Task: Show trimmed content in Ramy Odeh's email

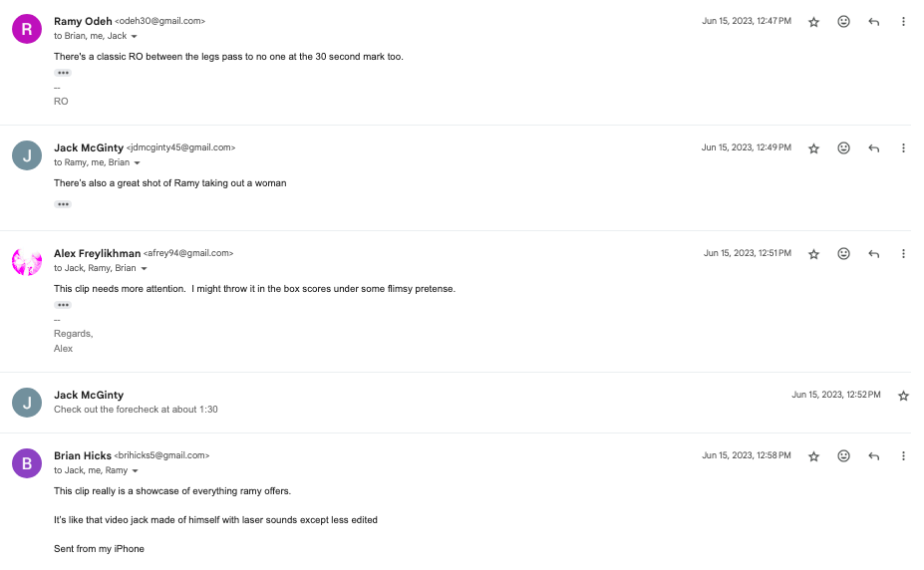Action: [63, 73]
